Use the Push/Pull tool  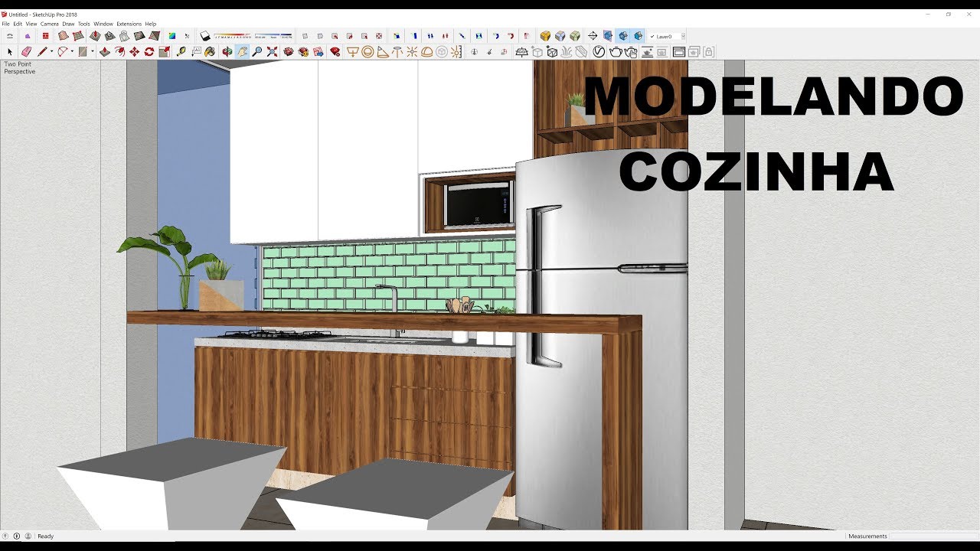tap(105, 51)
